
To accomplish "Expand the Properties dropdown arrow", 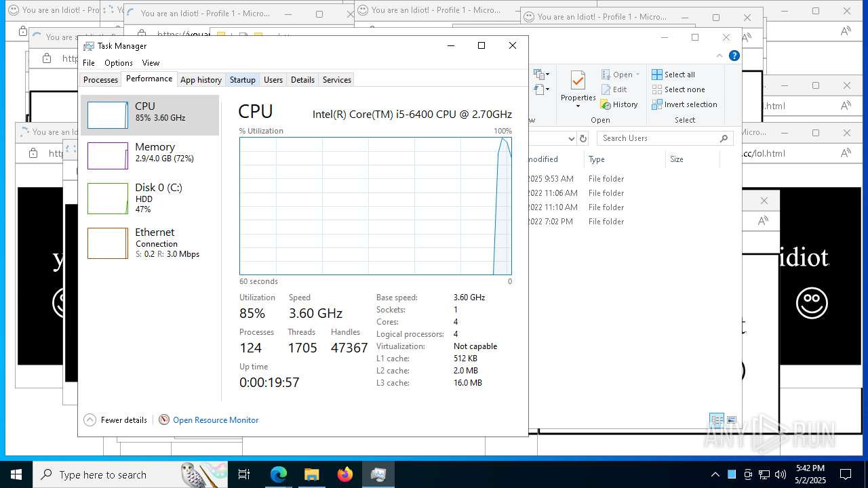I will point(578,106).
